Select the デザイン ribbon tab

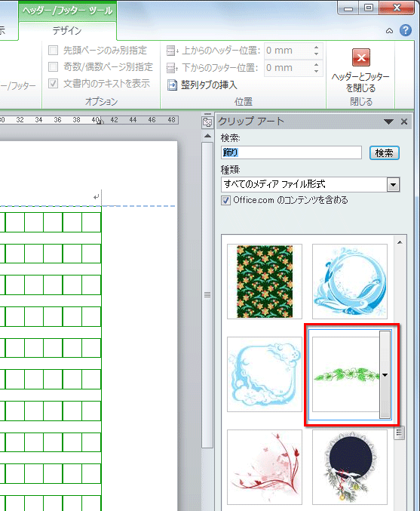point(67,31)
